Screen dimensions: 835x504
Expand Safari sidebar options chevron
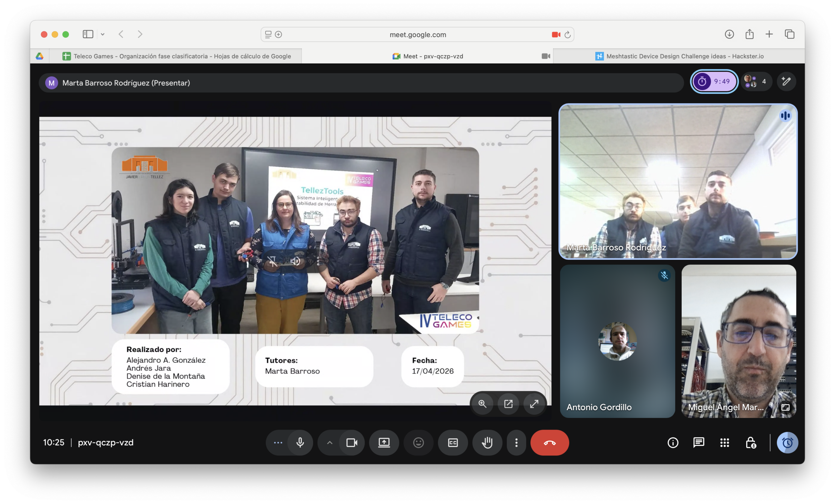103,34
